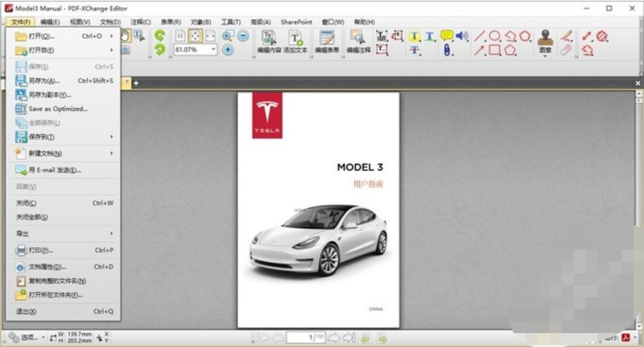
Task: Expand the 导出 (Export) submenu
Action: coord(64,234)
